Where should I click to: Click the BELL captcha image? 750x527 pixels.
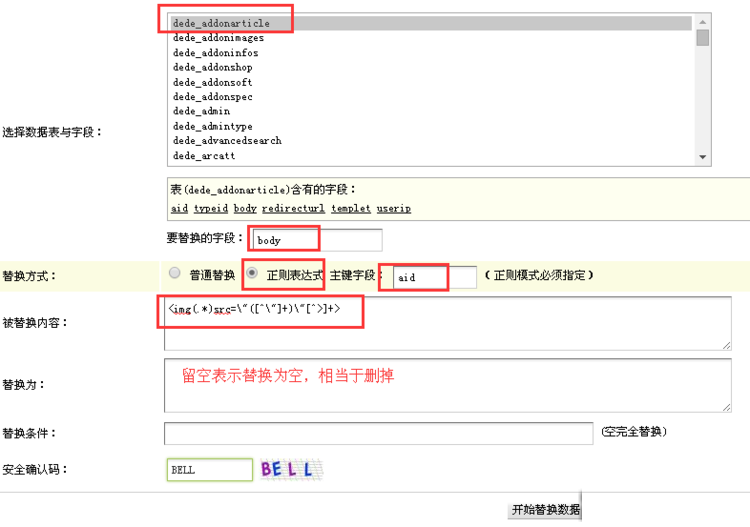(x=288, y=468)
